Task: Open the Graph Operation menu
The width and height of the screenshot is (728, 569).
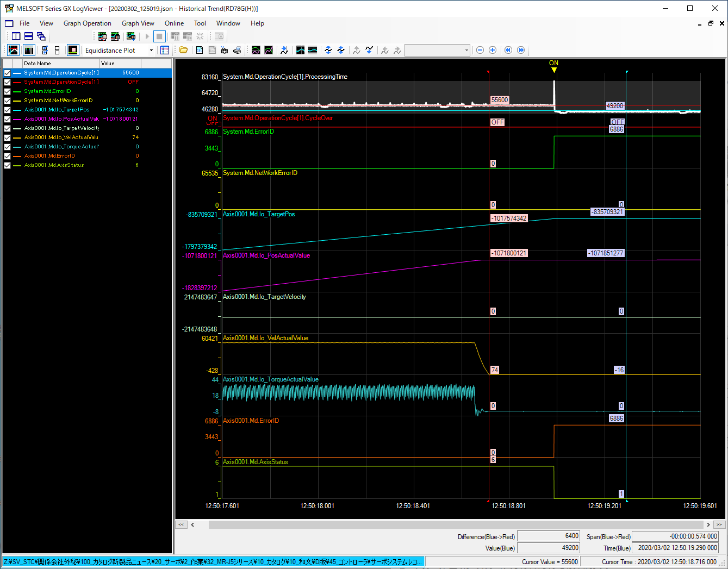Action: click(87, 23)
